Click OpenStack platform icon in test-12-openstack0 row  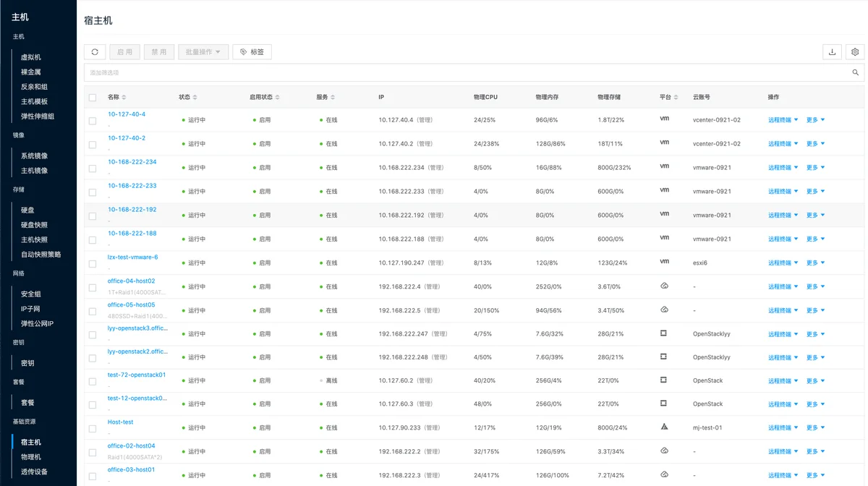point(663,403)
